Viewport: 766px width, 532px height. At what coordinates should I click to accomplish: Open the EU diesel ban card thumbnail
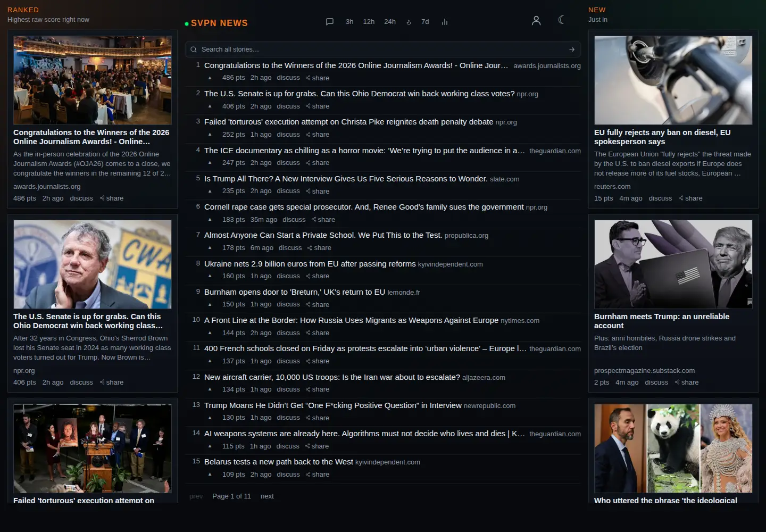click(673, 80)
